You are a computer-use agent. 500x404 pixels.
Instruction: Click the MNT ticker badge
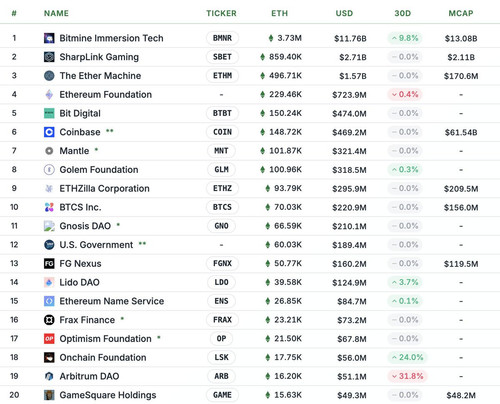(221, 151)
